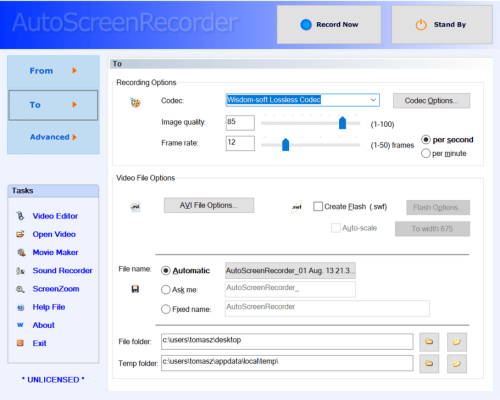Toggle the Auto-scale checkbox
Screen dimensions: 500x400
point(336,228)
